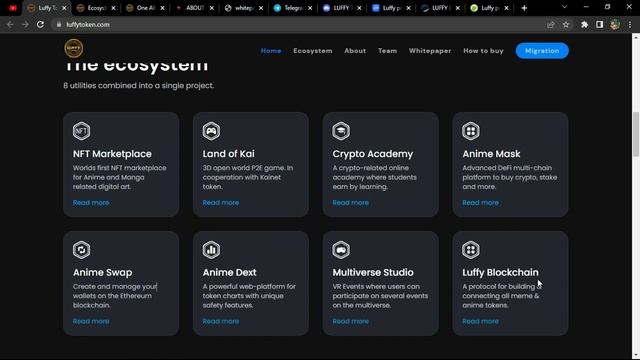Image resolution: width=640 pixels, height=360 pixels.
Task: Click the scrollbar up arrow
Action: point(636,38)
